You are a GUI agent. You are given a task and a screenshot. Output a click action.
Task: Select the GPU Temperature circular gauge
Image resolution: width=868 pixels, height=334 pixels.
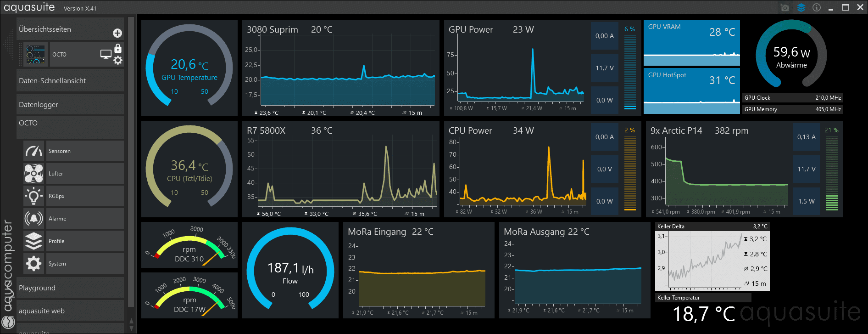pyautogui.click(x=189, y=68)
